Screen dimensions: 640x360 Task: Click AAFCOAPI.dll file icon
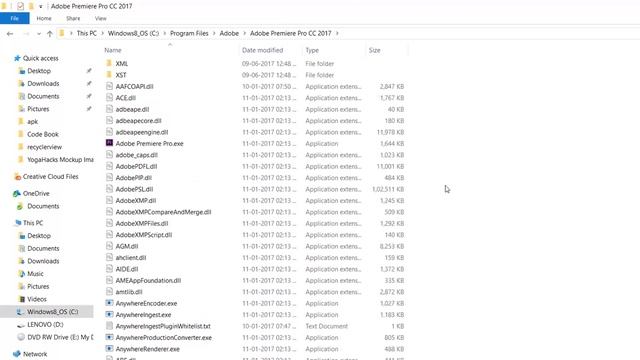tap(109, 86)
